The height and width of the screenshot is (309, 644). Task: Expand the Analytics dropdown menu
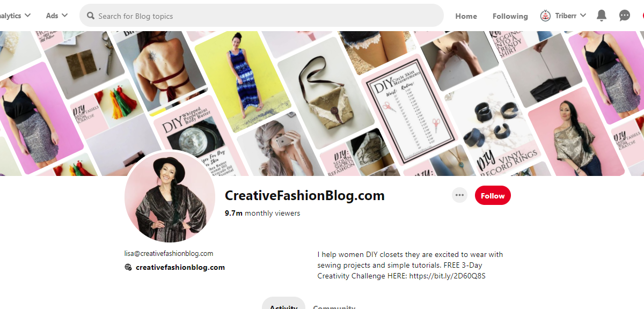click(x=16, y=16)
